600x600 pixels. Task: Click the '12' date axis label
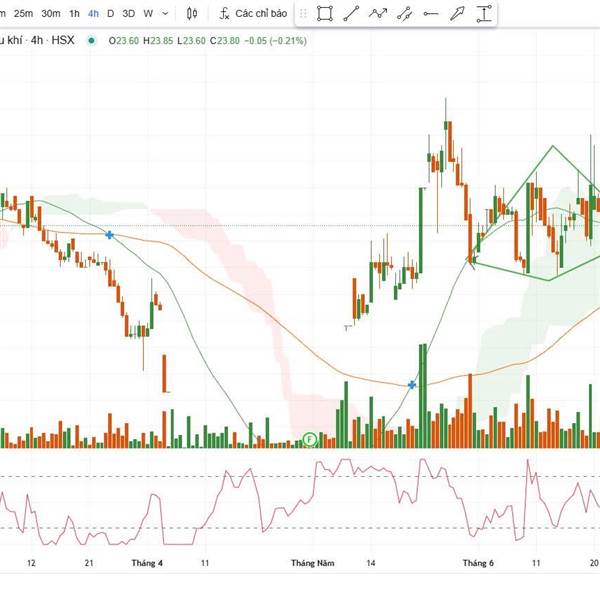31,563
